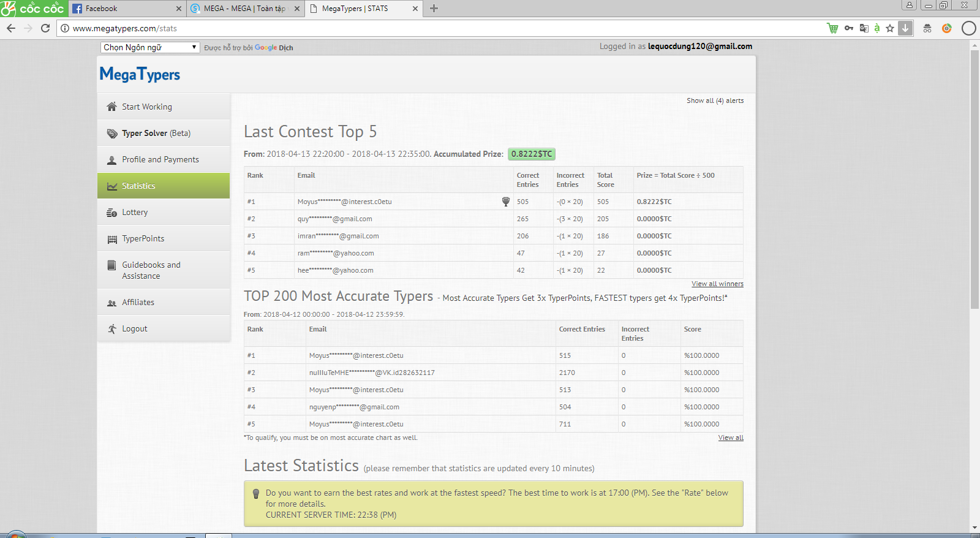980x538 pixels.
Task: Click email ram*********@yahoo.com
Action: (336, 253)
